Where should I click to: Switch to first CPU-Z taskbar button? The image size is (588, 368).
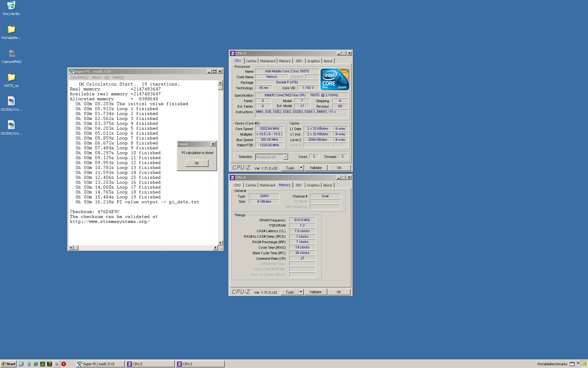pyautogui.click(x=150, y=364)
